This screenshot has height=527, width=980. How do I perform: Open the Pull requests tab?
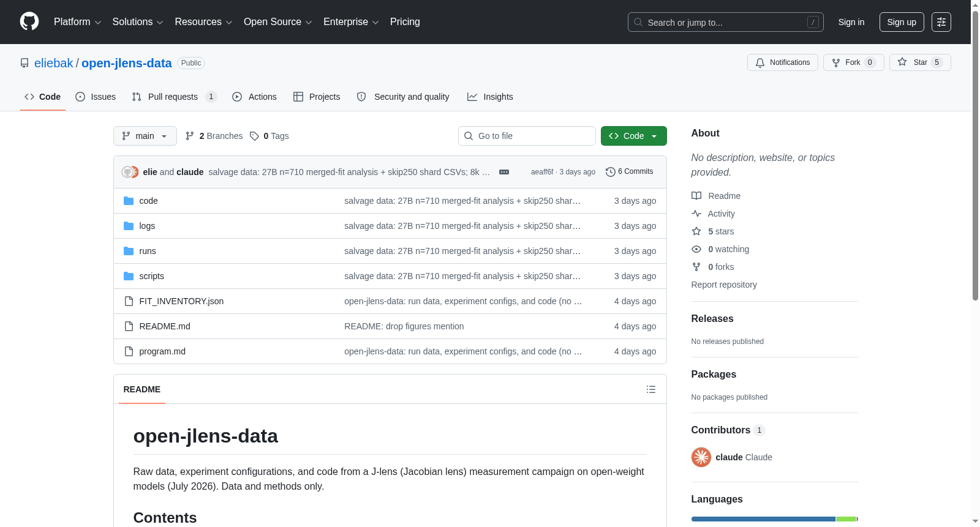pos(175,97)
